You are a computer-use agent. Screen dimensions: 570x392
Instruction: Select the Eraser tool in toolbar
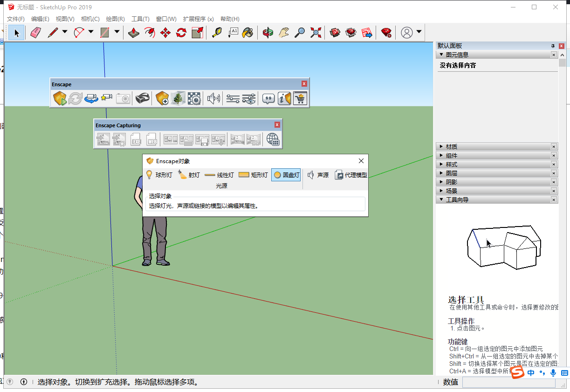point(36,32)
